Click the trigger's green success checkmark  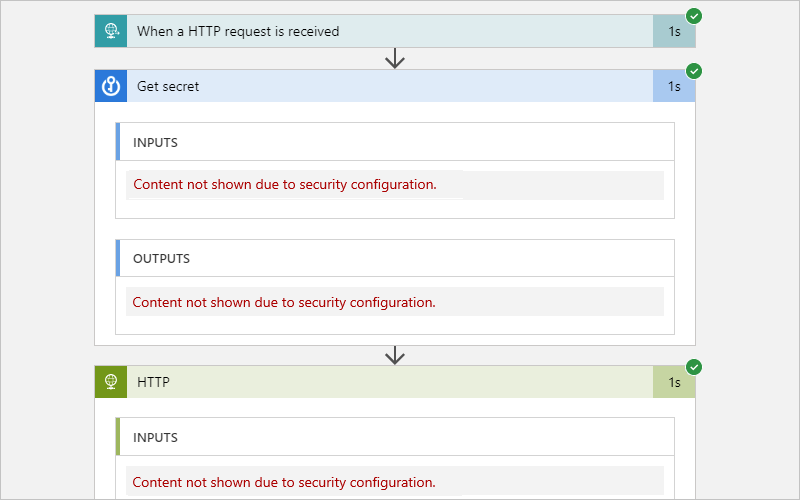[694, 16]
